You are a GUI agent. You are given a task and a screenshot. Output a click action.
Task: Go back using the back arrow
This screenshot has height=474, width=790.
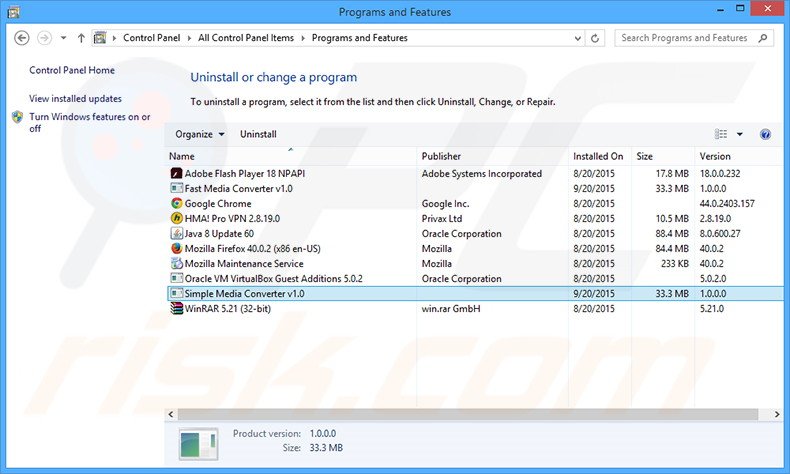tap(22, 38)
